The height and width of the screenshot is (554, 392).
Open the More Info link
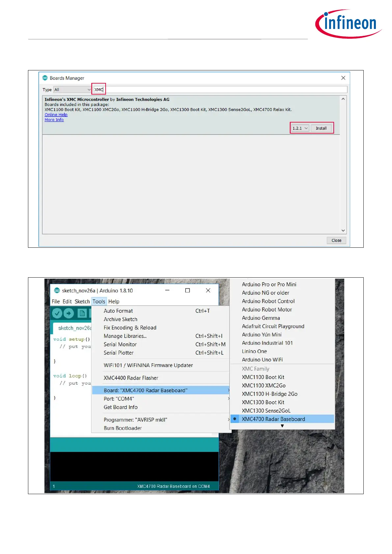[54, 120]
